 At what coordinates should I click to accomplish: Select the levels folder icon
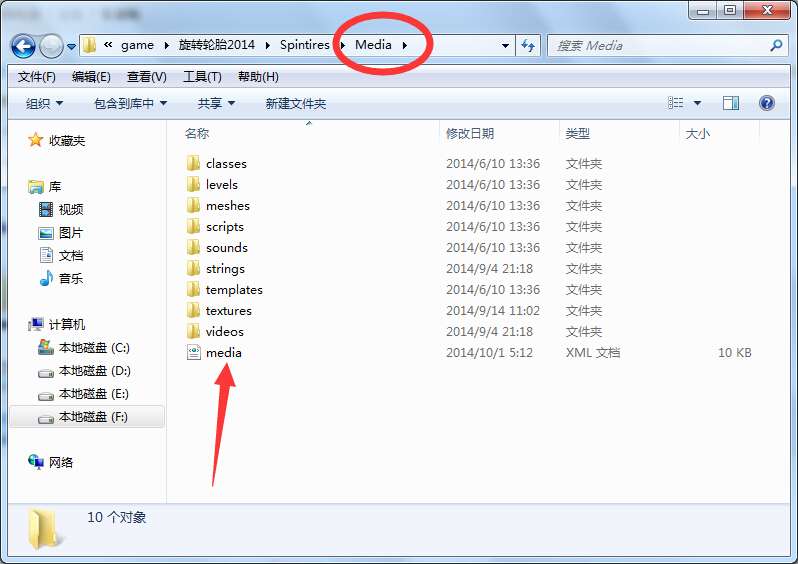click(x=193, y=184)
